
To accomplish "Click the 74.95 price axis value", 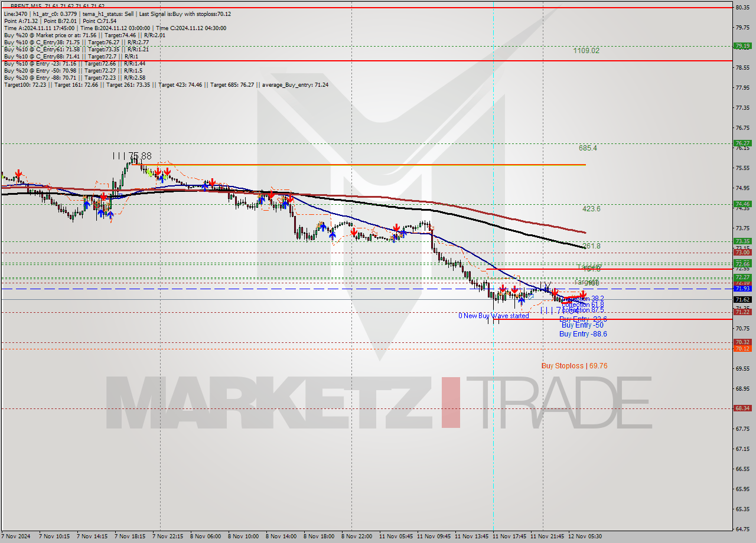I will [742, 188].
